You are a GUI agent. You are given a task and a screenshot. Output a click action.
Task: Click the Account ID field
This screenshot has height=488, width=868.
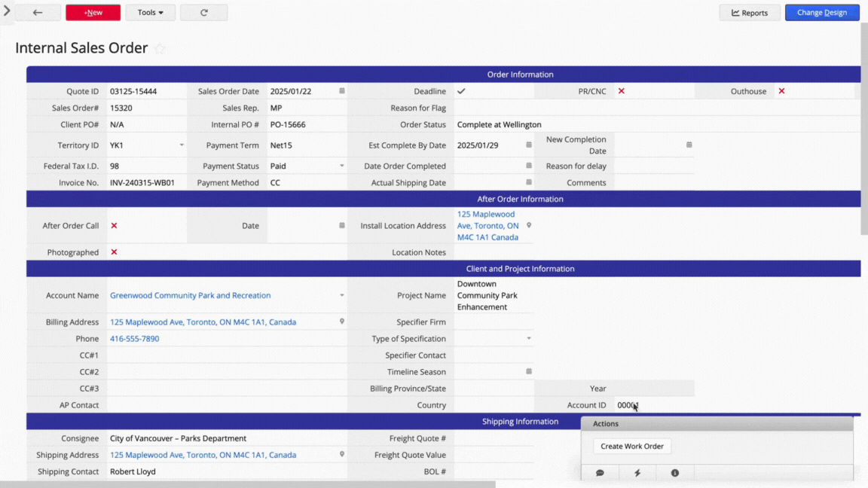coord(652,405)
